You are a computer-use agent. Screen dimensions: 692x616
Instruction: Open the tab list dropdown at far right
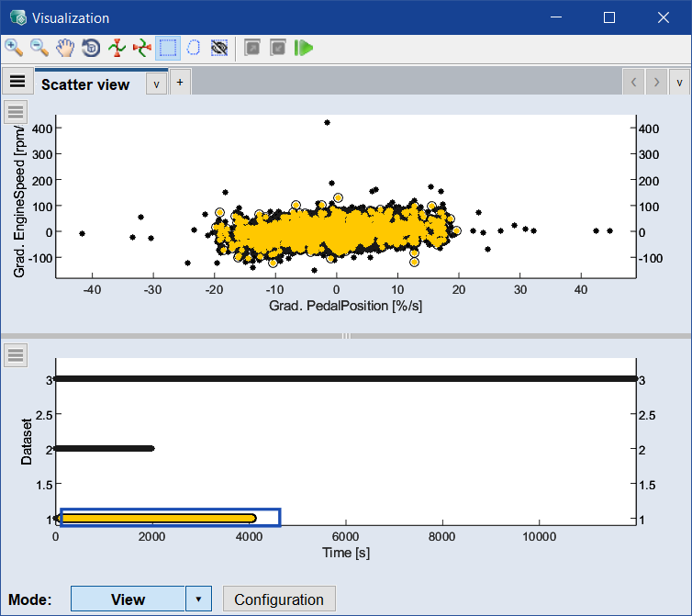click(679, 83)
